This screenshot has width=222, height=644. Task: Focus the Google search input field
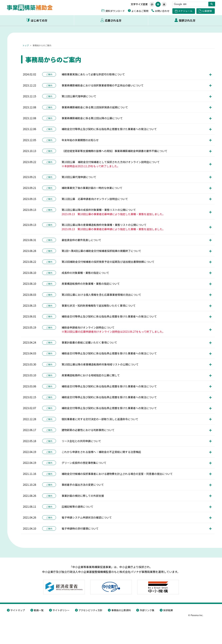pos(190,4)
